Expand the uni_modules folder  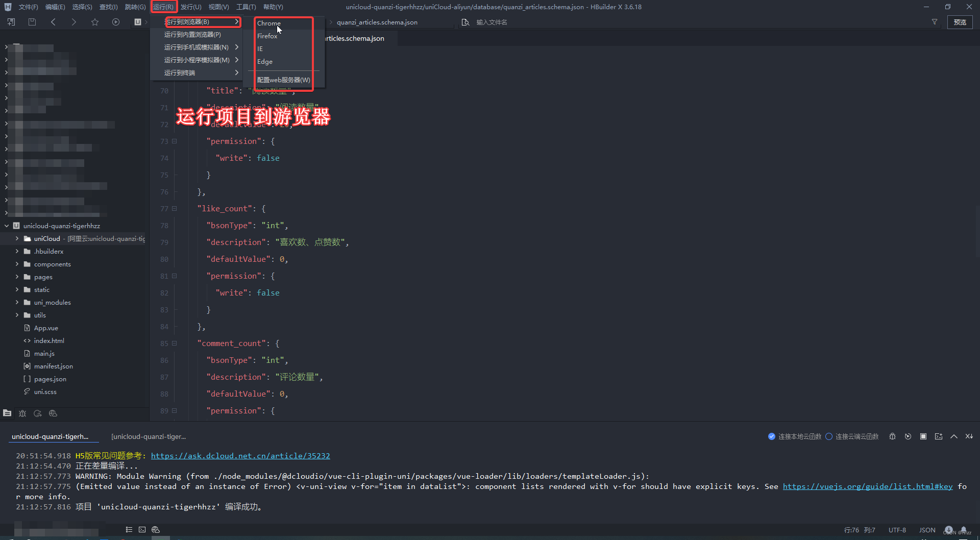tap(17, 302)
